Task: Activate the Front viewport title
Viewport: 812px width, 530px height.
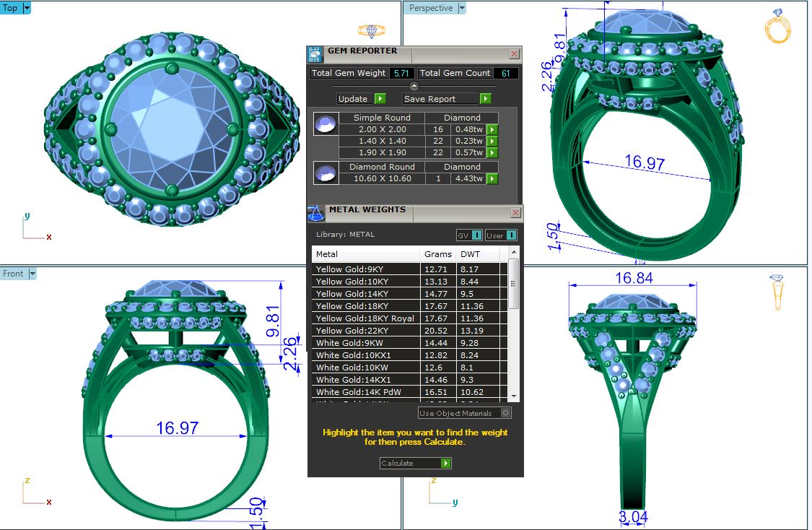Action: (14, 274)
